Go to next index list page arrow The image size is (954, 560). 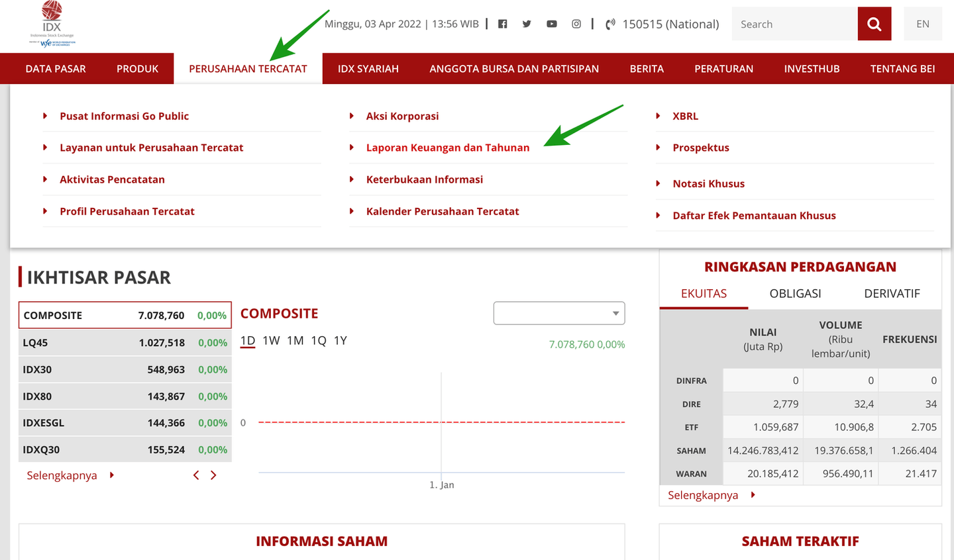click(x=213, y=475)
